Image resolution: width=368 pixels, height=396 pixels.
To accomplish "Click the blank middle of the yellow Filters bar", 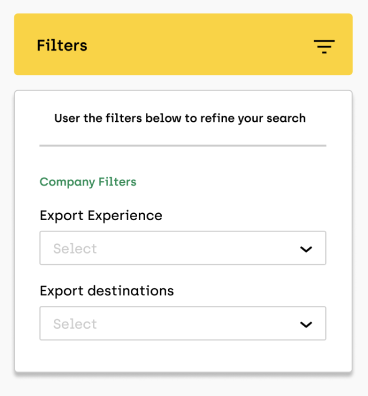I will point(200,45).
